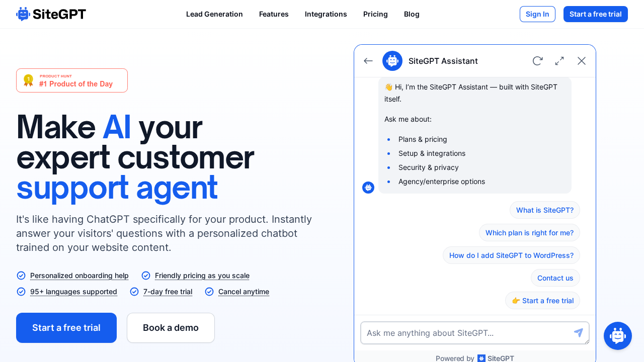Click the checkmark beside 95+ languages supported
Screen dimensions: 644x362
pos(21,292)
